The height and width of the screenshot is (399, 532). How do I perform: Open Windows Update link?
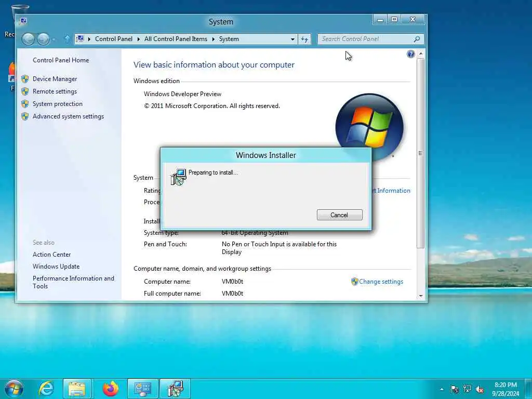click(56, 267)
